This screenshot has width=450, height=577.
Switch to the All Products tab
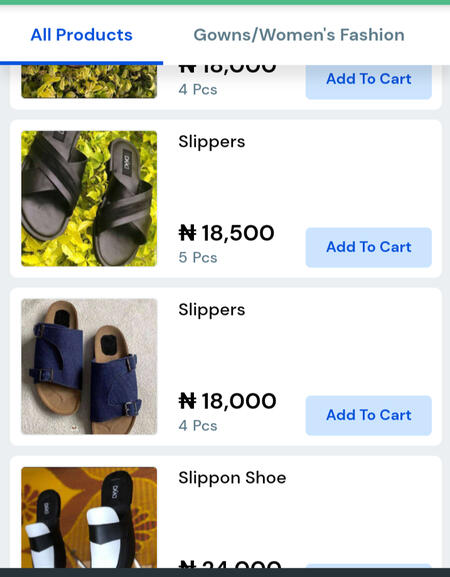81,35
